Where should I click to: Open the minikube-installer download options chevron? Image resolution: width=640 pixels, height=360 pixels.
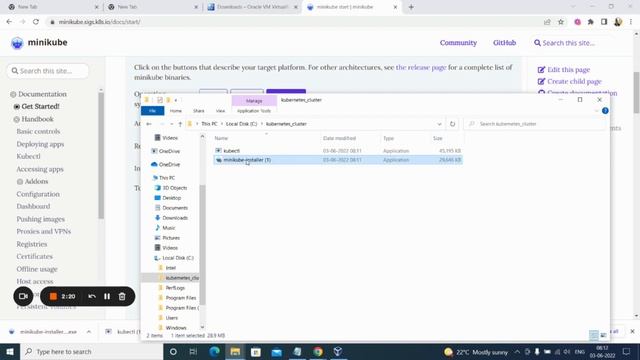[x=89, y=332]
